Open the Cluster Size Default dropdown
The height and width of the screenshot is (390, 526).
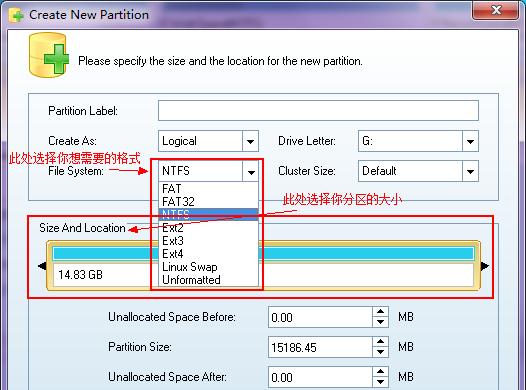pos(470,171)
